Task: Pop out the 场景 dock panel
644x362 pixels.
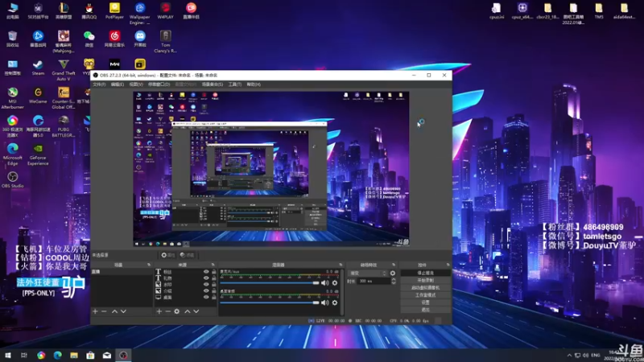Action: (x=149, y=265)
